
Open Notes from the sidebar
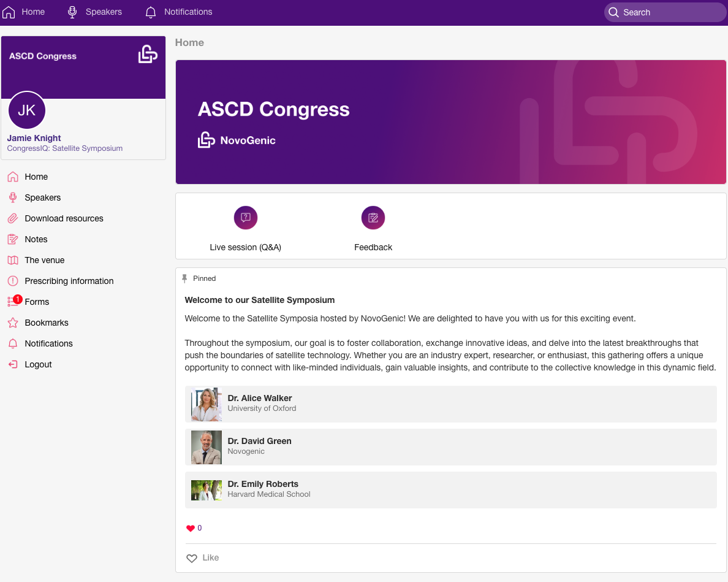(x=36, y=240)
